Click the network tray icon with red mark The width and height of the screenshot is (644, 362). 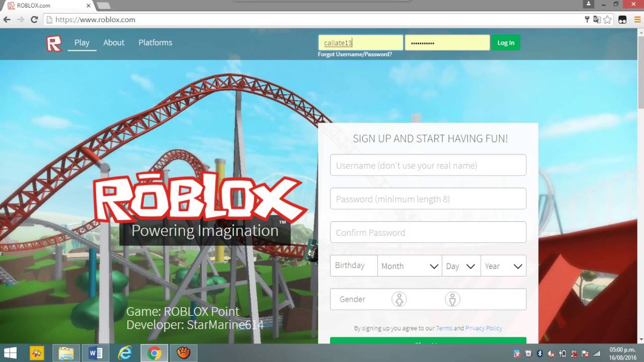574,353
